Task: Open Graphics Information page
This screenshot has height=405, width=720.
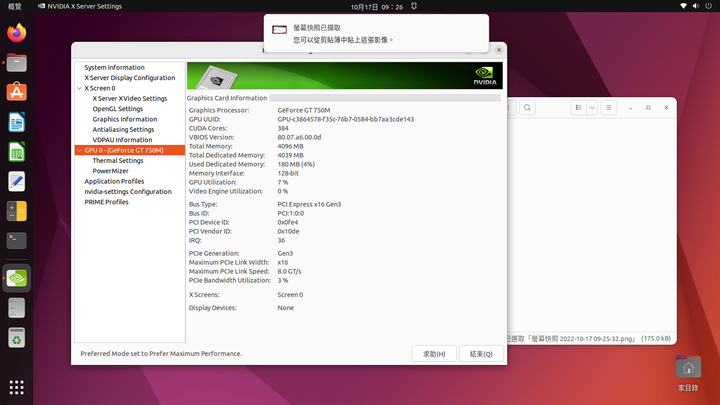Action: (125, 119)
